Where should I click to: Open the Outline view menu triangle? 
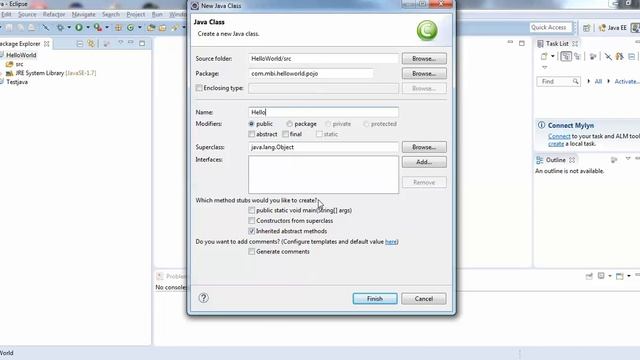[x=628, y=158]
